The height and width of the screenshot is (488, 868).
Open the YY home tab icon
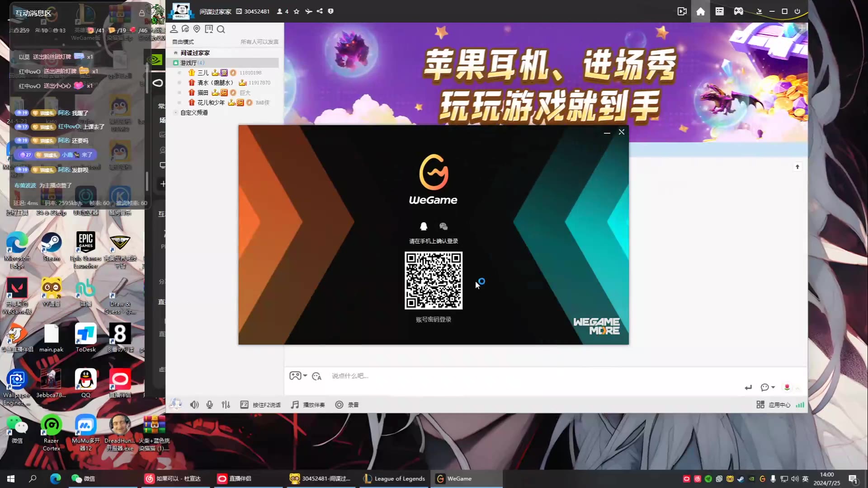coord(700,11)
